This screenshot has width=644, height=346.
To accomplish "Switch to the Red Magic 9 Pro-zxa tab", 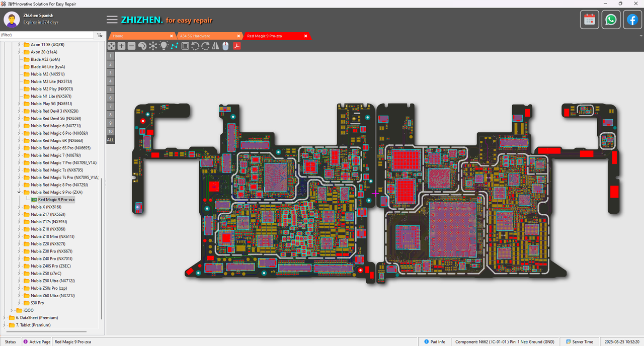I will (x=277, y=36).
